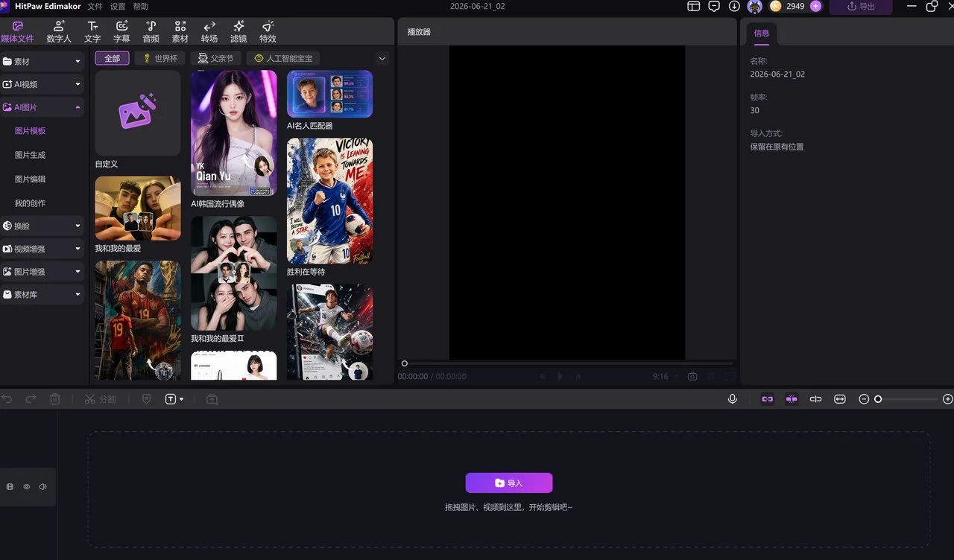Select the 父亲节 Father's Day category
Screen dimensions: 954x560
pyautogui.click(x=216, y=58)
